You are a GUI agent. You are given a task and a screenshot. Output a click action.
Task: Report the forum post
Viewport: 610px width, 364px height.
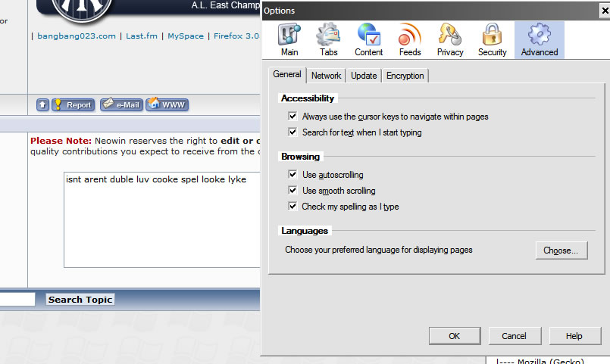(74, 105)
